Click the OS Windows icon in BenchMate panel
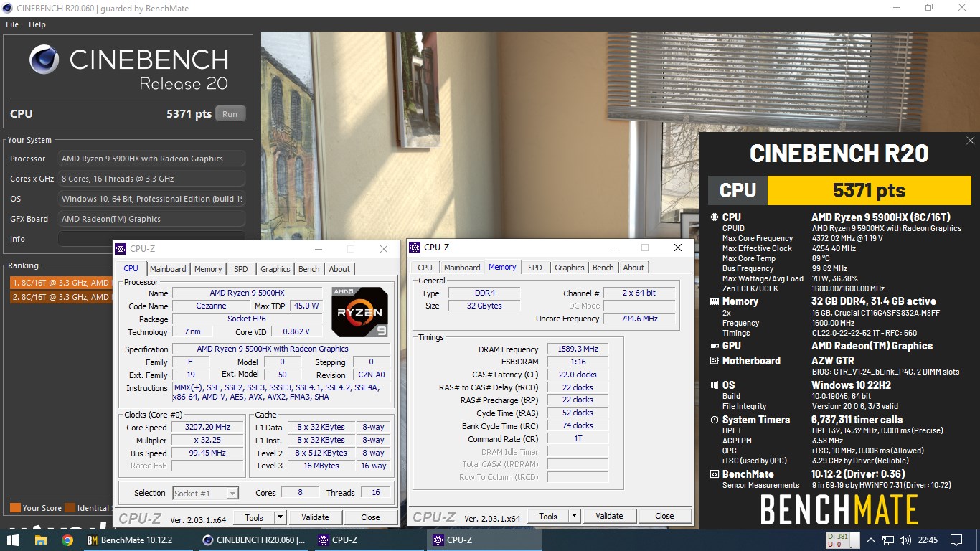 714,385
